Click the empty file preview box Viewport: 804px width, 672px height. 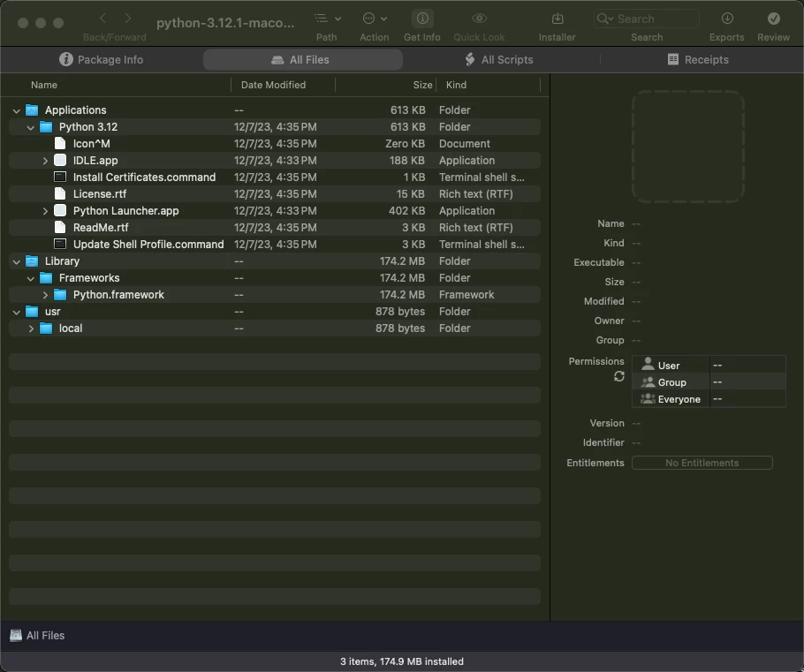(687, 146)
